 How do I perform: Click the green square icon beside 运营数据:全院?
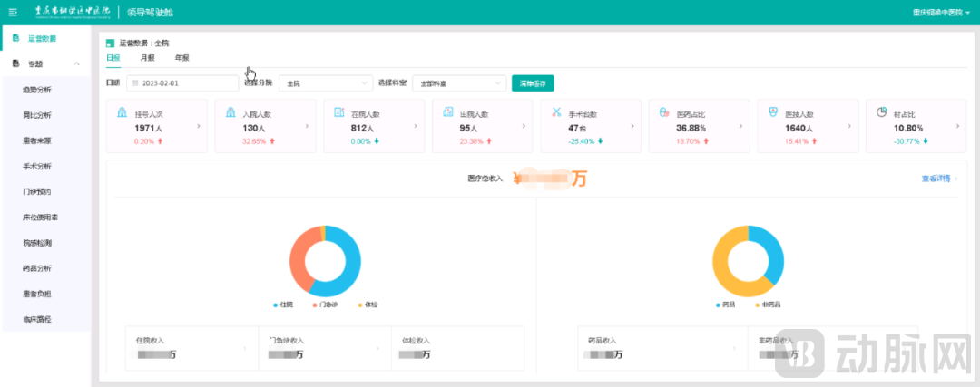pyautogui.click(x=111, y=44)
